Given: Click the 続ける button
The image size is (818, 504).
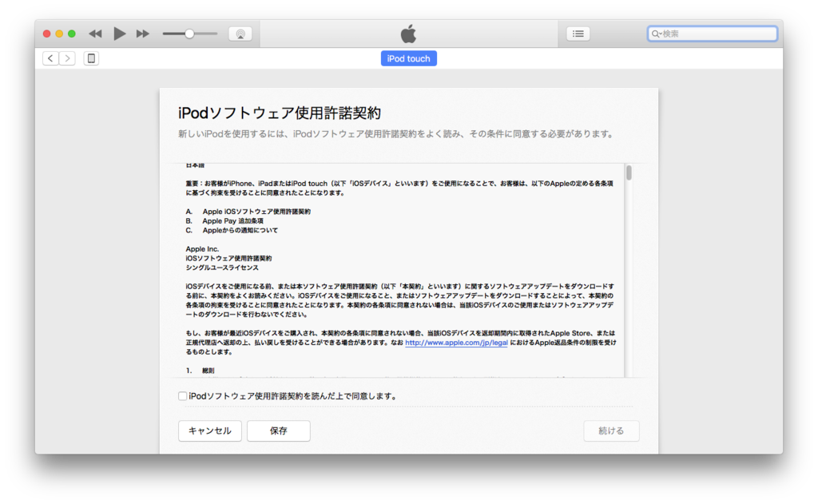Looking at the screenshot, I should click(611, 431).
